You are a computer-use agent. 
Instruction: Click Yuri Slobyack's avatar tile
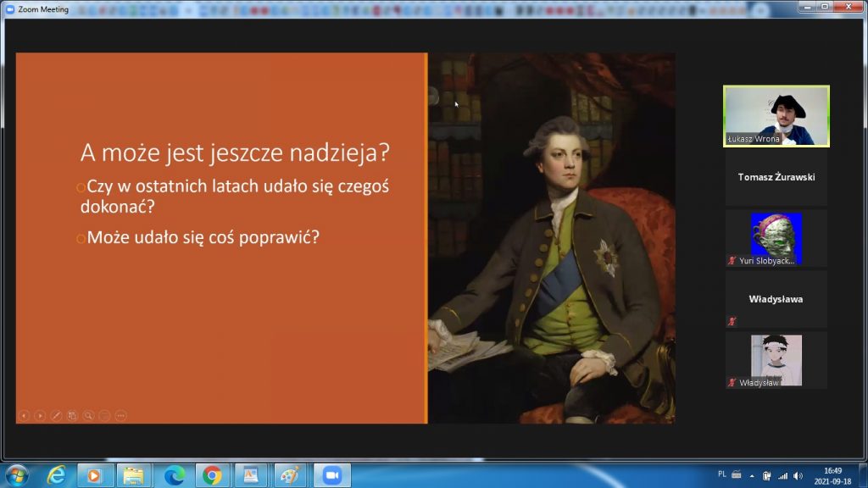[x=776, y=238]
